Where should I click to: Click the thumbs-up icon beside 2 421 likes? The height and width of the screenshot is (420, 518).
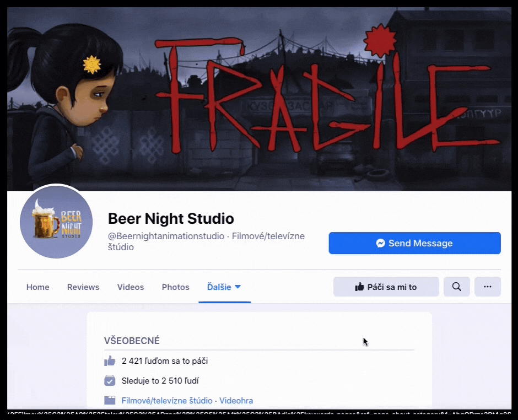coord(110,361)
